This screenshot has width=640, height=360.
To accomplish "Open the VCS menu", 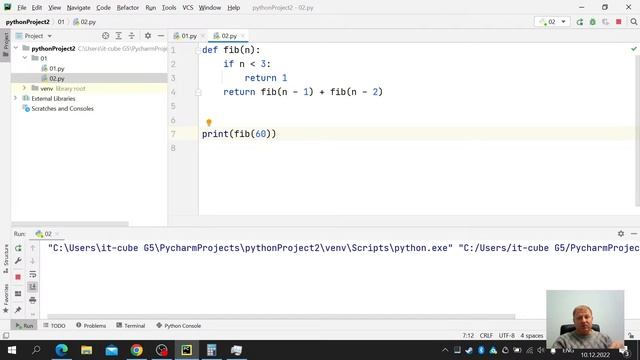I will coord(188,8).
